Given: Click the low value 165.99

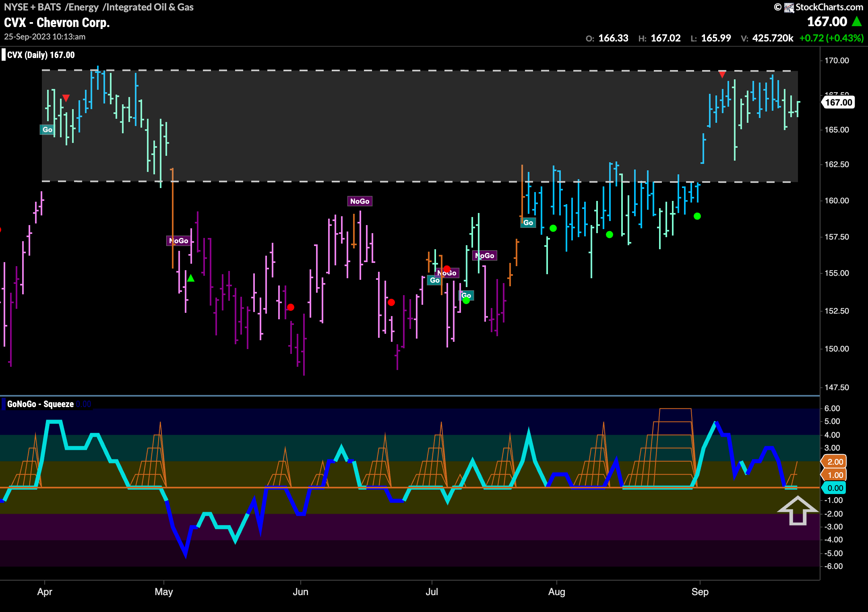Looking at the screenshot, I should tap(716, 38).
